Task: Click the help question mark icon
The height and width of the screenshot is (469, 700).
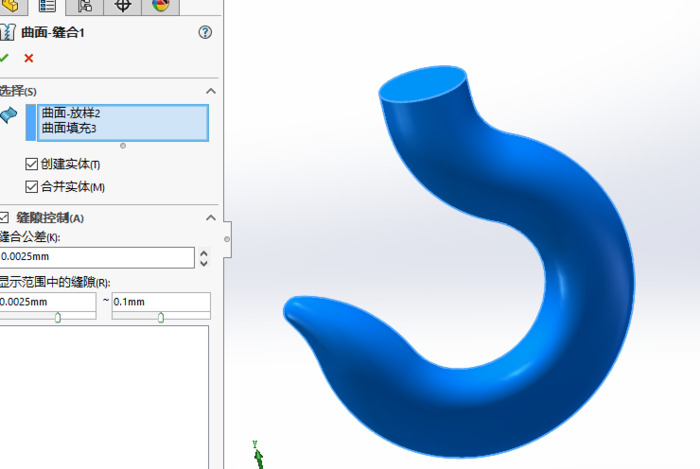Action: 206,32
